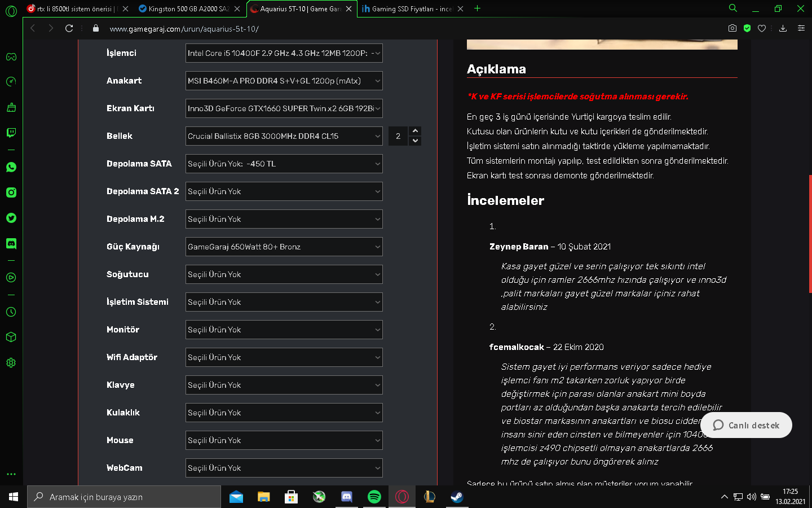Screen dimensions: 812x508
Task: Open File Explorer from the taskbar
Action: pyautogui.click(x=264, y=497)
